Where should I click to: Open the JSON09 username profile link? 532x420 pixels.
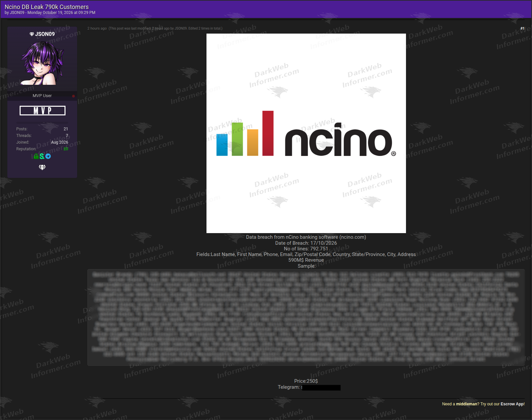[x=45, y=34]
